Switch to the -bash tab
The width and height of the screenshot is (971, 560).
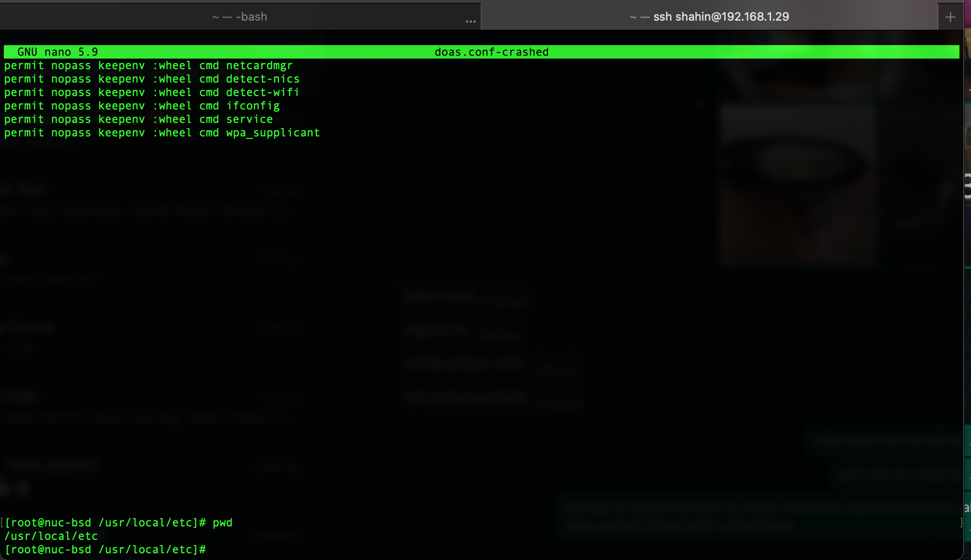click(x=239, y=17)
